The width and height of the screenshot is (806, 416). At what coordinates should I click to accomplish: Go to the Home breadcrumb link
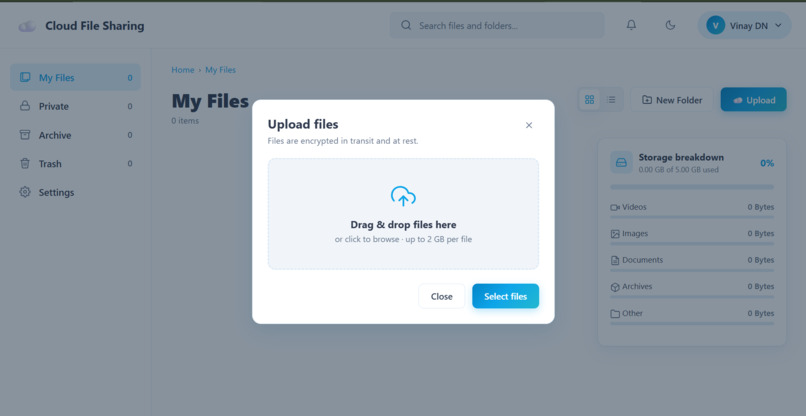coord(182,70)
